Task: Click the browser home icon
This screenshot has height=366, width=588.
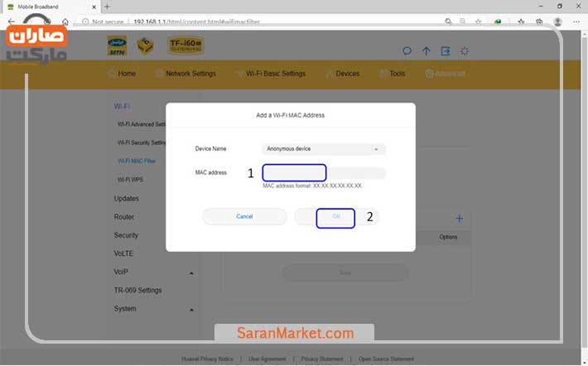Action: pyautogui.click(x=65, y=22)
